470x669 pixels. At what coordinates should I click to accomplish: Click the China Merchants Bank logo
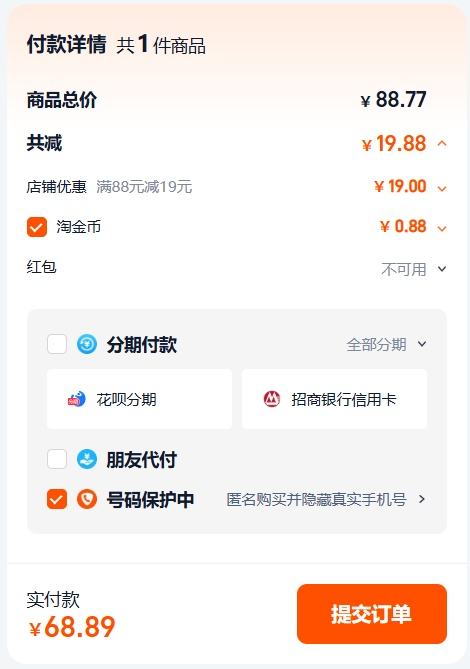(272, 399)
